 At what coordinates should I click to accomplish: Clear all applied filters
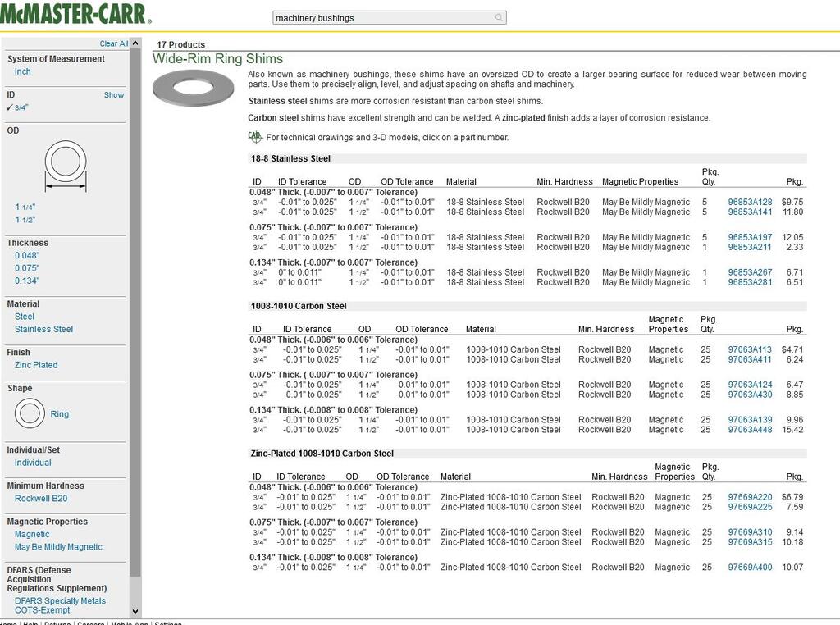113,43
